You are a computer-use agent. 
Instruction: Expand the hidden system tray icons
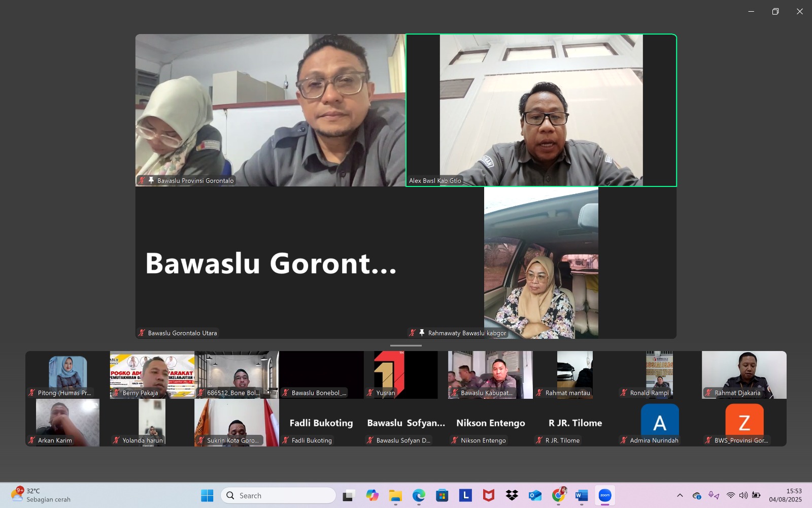click(680, 495)
